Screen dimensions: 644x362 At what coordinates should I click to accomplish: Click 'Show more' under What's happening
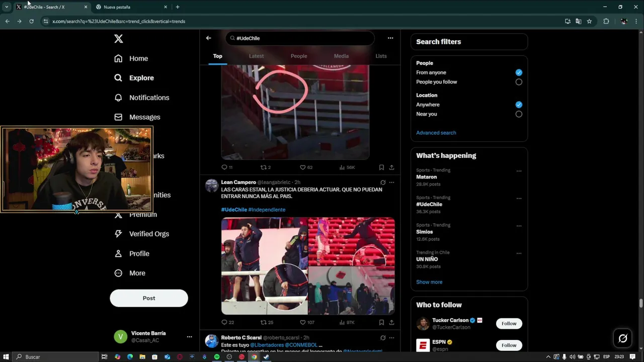pos(429,282)
